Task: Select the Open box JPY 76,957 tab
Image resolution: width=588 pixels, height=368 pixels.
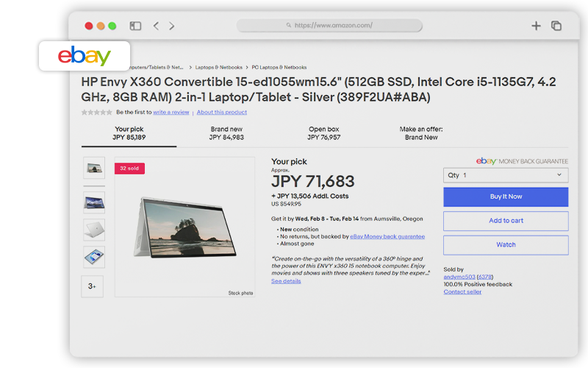Action: click(x=324, y=133)
